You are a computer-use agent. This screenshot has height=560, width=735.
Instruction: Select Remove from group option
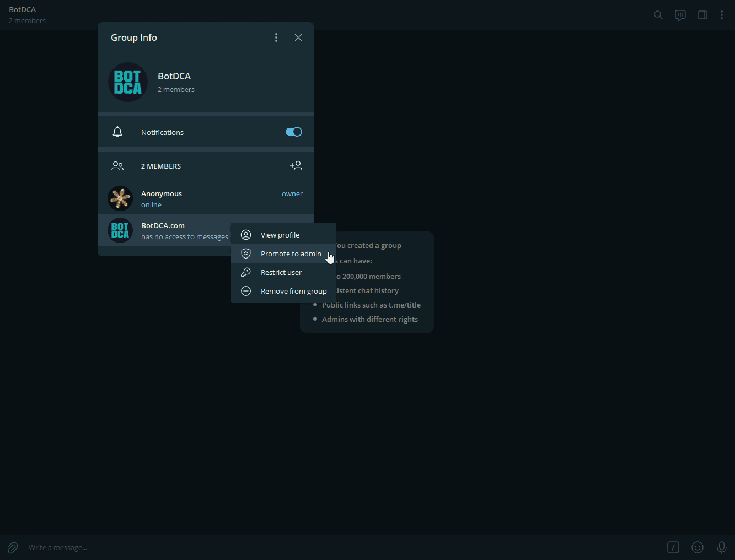[293, 291]
